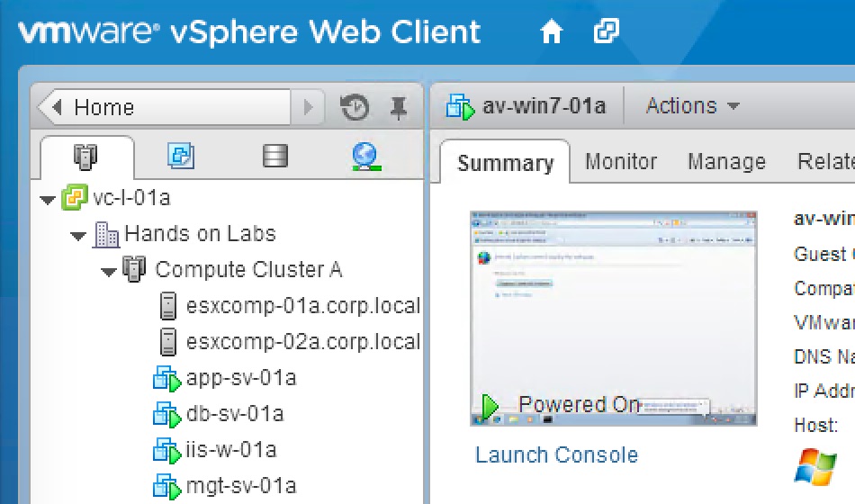Collapse the Compute Cluster A node
Viewport: 855px width, 504px height.
click(x=109, y=272)
